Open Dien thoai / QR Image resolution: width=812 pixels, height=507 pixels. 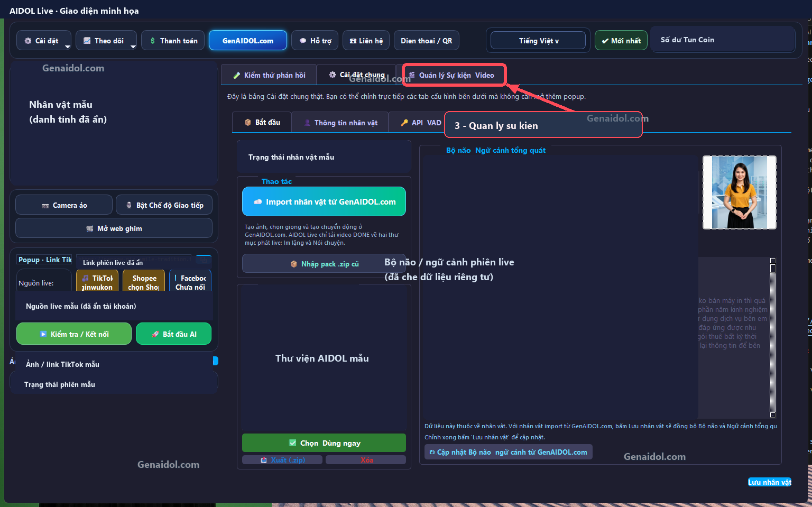426,41
